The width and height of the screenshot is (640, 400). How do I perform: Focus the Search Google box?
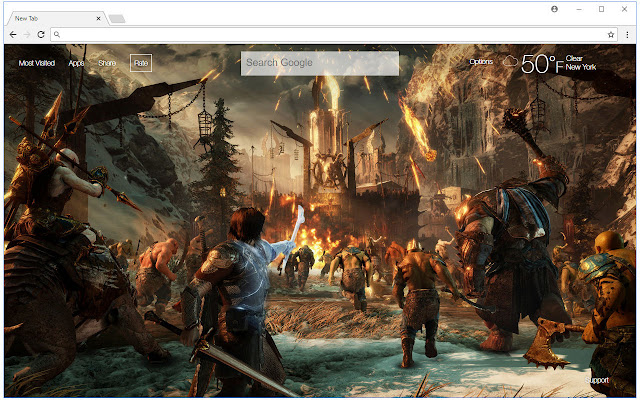click(x=320, y=63)
